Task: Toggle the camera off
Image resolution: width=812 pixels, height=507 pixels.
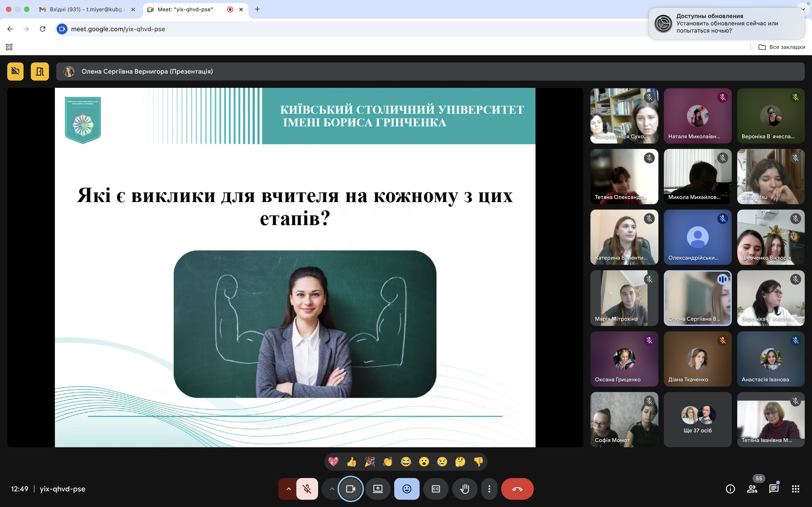Action: tap(351, 489)
